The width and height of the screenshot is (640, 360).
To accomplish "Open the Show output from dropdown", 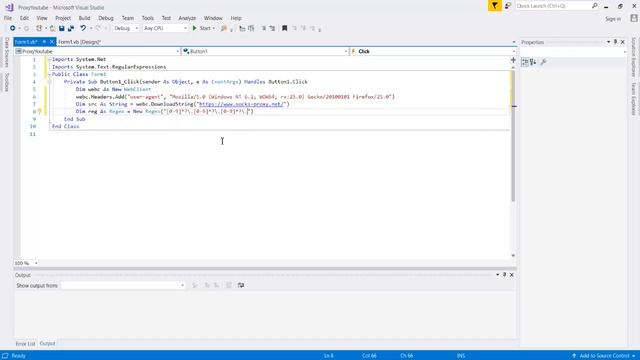I will click(123, 285).
